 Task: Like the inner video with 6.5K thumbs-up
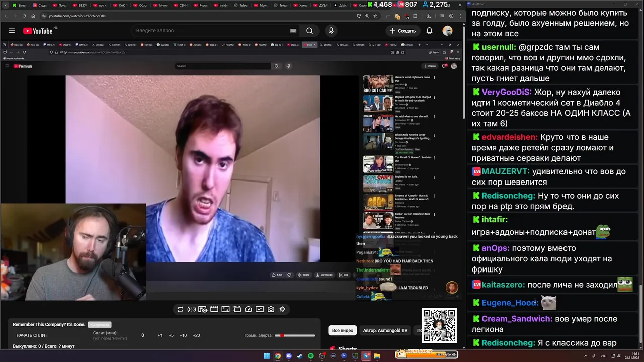tap(277, 275)
